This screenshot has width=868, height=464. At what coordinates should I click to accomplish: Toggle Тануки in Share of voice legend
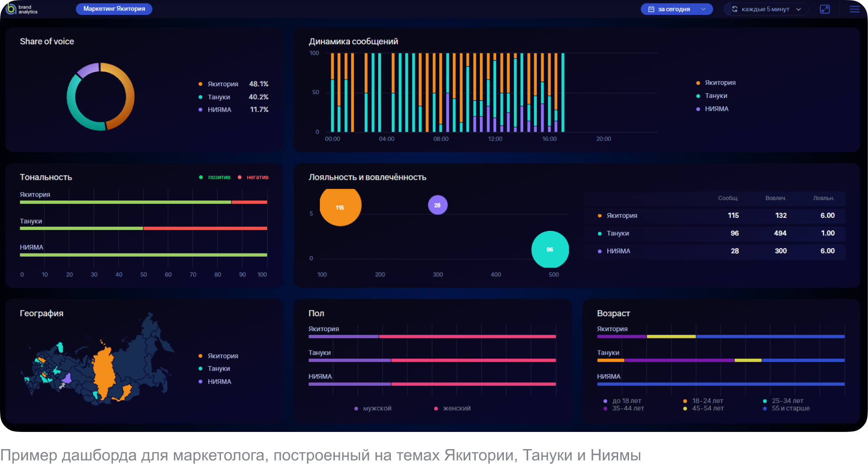(x=214, y=97)
